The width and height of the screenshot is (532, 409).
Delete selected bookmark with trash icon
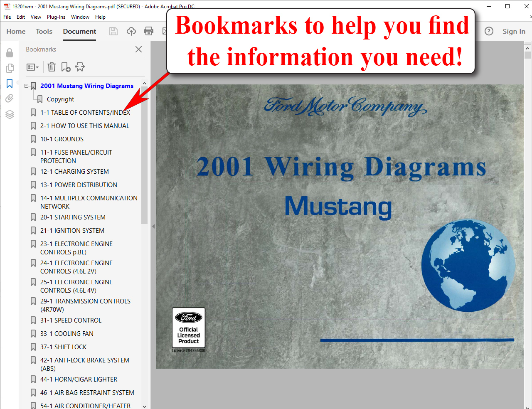click(52, 67)
